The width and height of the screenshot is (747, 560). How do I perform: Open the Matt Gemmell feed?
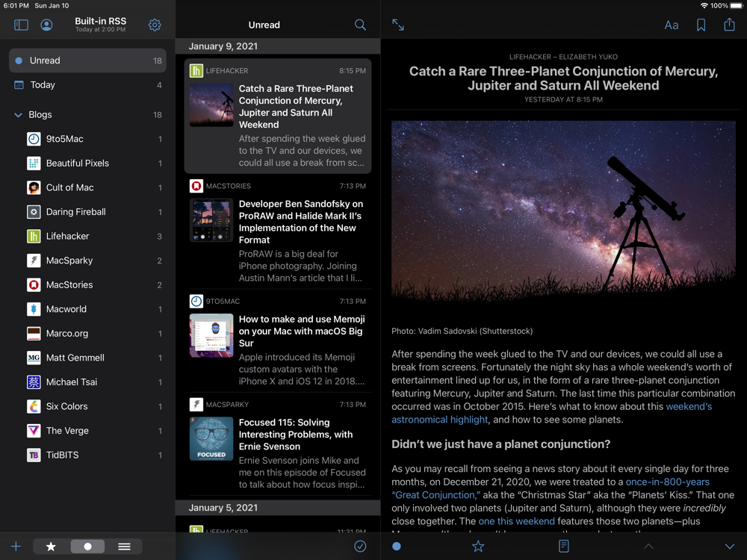94,358
